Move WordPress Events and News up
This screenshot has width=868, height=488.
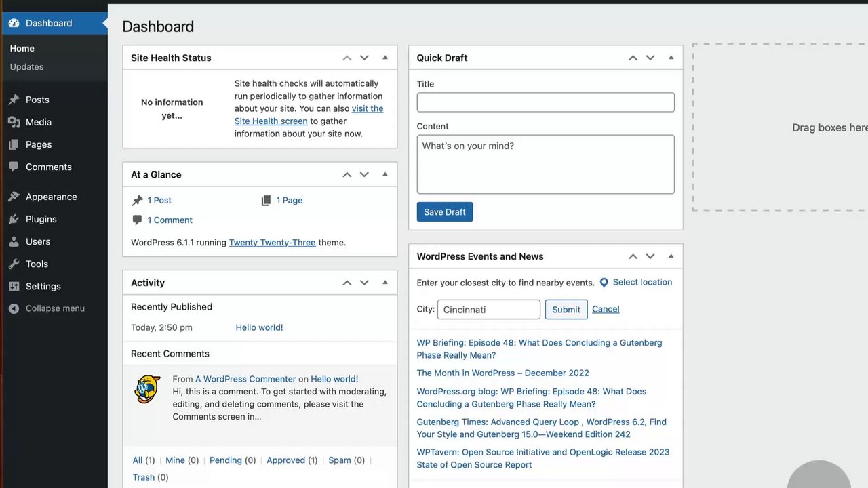pos(633,257)
